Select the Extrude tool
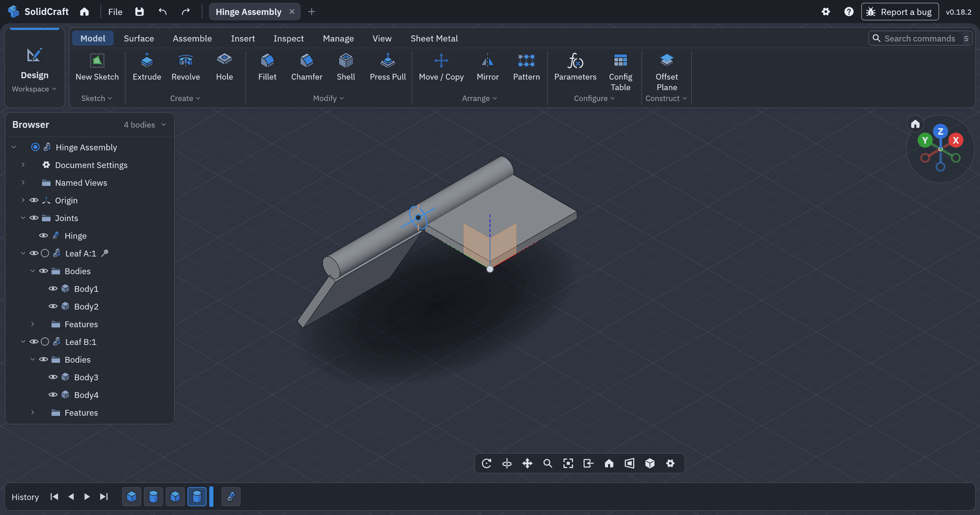Viewport: 980px width, 515px height. pos(147,67)
